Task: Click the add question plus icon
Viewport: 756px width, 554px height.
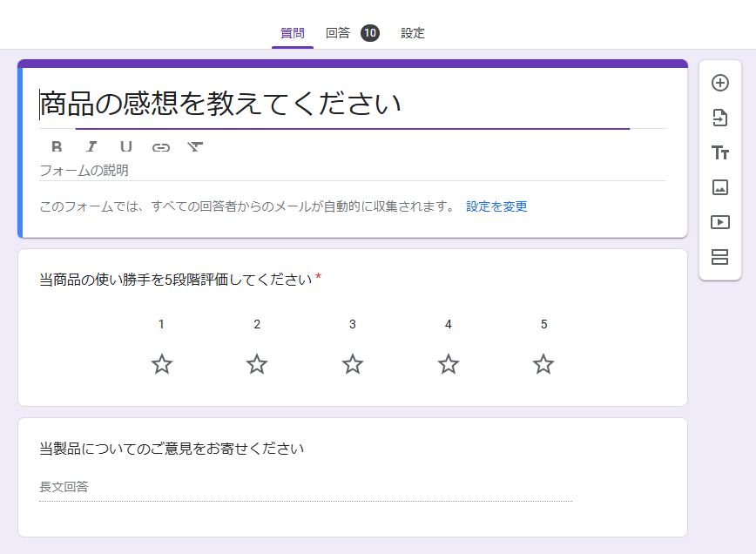Action: tap(719, 83)
